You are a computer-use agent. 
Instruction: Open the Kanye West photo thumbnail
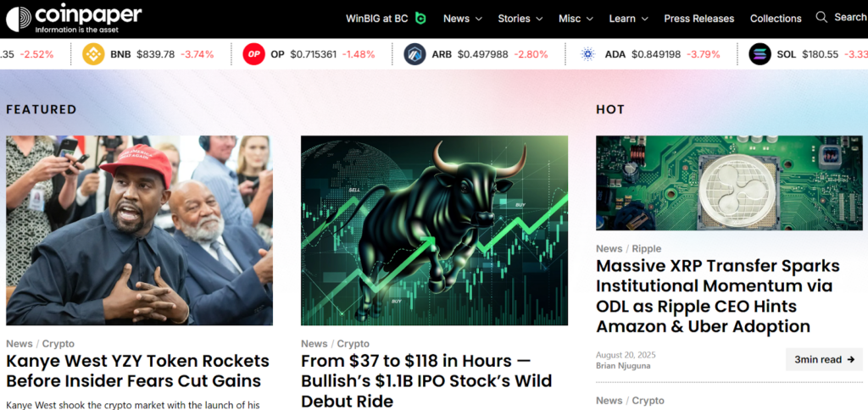coord(140,230)
